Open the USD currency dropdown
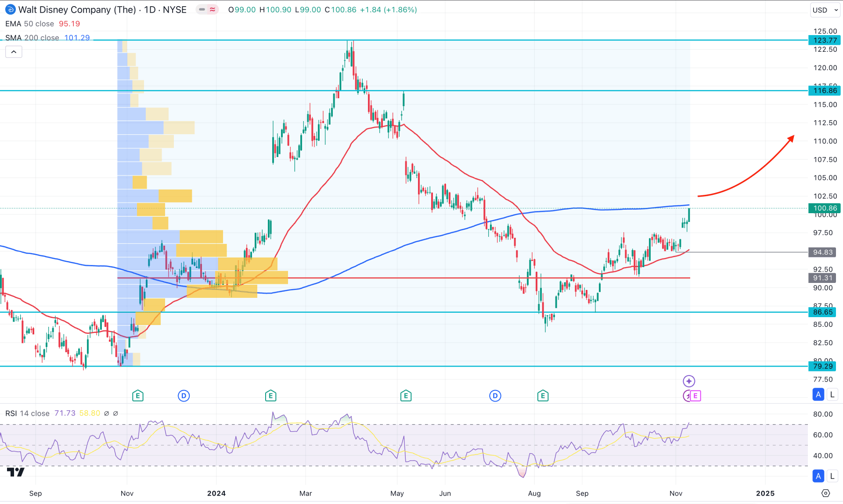 coord(825,10)
